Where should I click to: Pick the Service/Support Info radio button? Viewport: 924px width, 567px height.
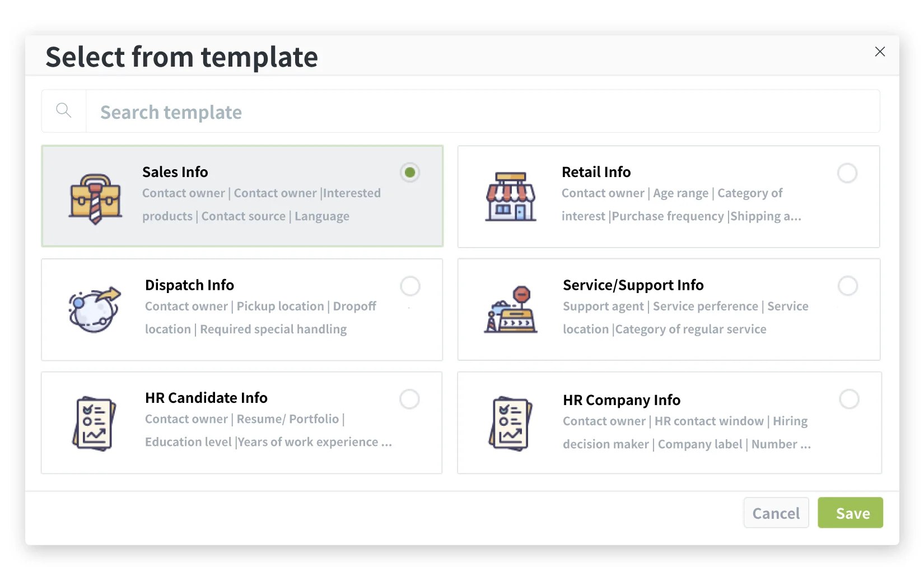coord(847,286)
